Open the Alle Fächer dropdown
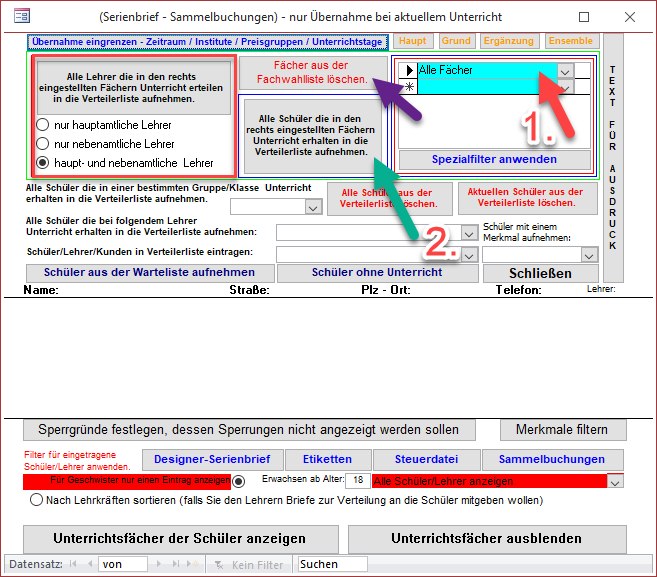 (566, 71)
